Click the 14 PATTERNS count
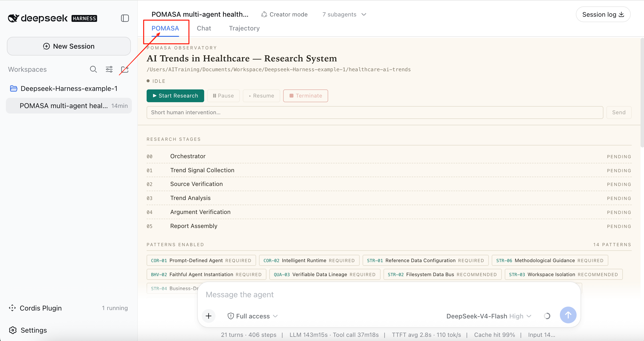The width and height of the screenshot is (644, 341). pyautogui.click(x=612, y=245)
